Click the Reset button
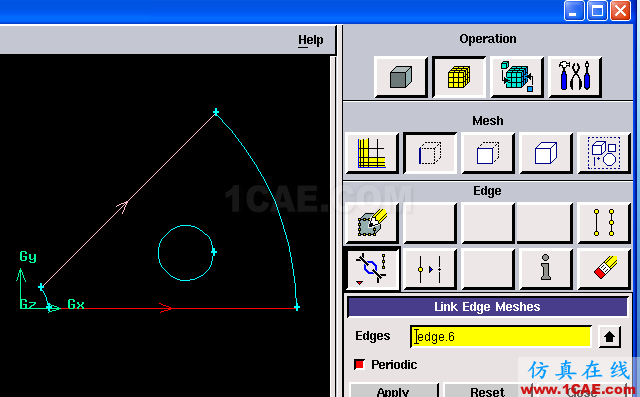Screen dimensions: 640x397 point(487,391)
